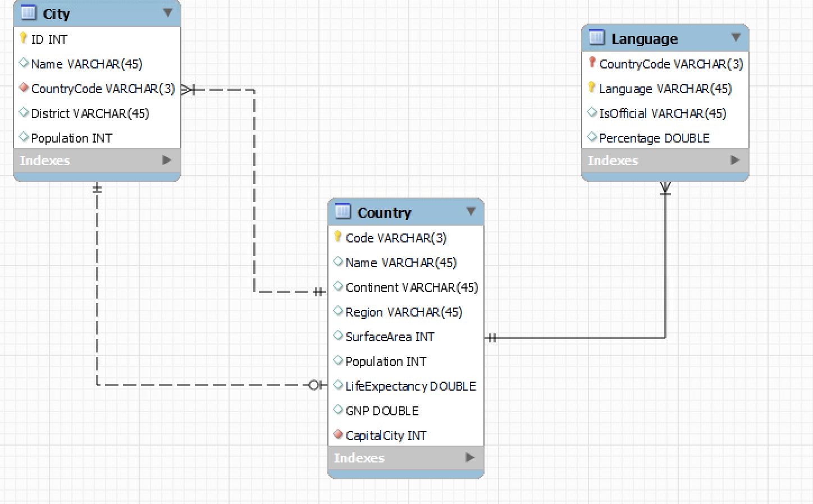
Task: Click the primary key icon beside Code VARCHAR(3)
Action: pyautogui.click(x=338, y=237)
